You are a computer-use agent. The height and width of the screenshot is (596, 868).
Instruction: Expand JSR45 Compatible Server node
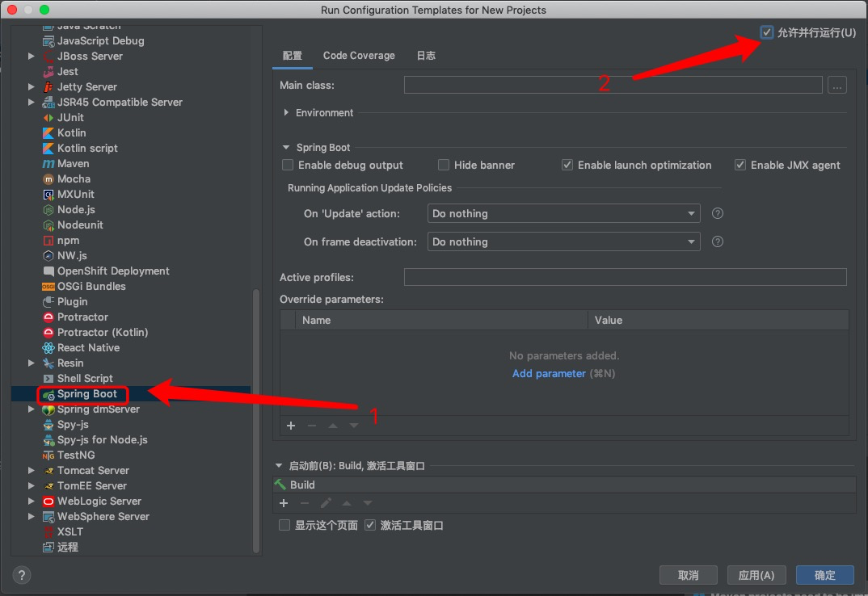point(32,102)
